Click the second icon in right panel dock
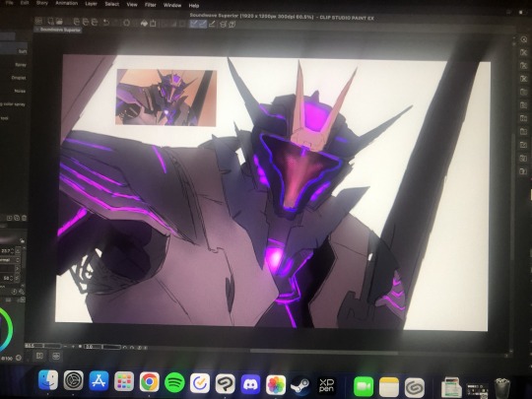532x399 pixels. coord(523,52)
